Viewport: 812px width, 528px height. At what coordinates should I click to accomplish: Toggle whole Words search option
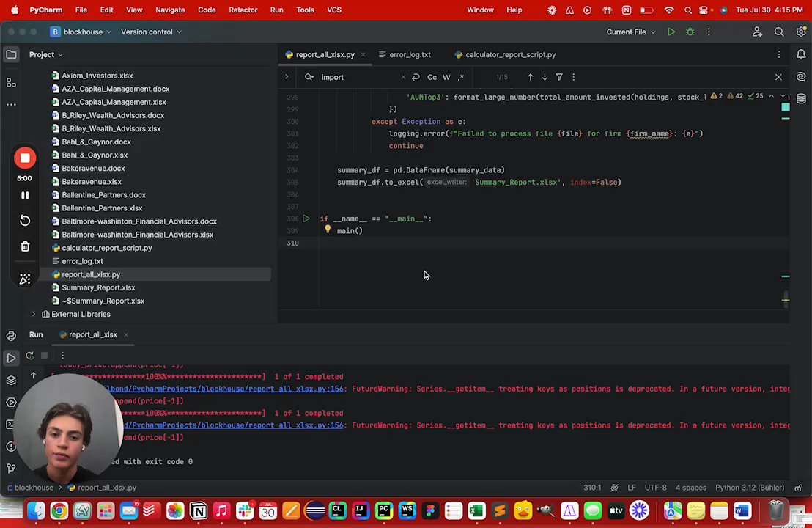[x=446, y=77]
